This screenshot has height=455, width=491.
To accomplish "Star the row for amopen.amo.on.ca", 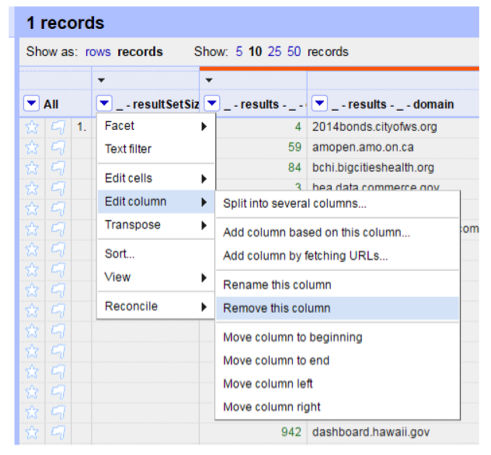I will [x=32, y=147].
